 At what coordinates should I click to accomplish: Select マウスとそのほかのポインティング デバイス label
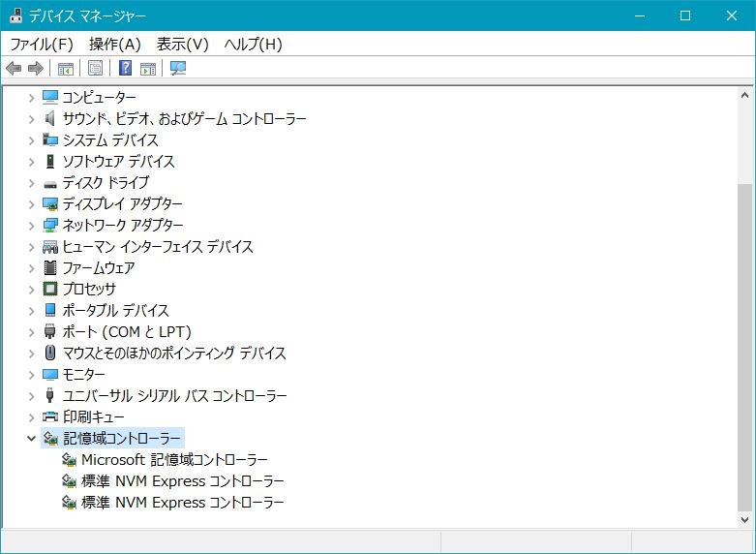(x=174, y=354)
